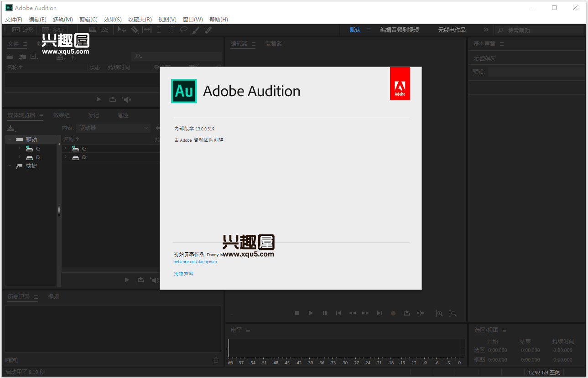Collapse the 快捷 shortcuts node
Viewport: 588px width, 378px height.
coord(10,166)
